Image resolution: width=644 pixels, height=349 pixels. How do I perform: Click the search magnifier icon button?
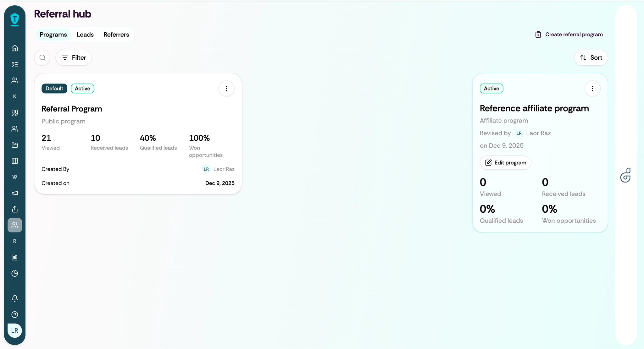tap(42, 58)
